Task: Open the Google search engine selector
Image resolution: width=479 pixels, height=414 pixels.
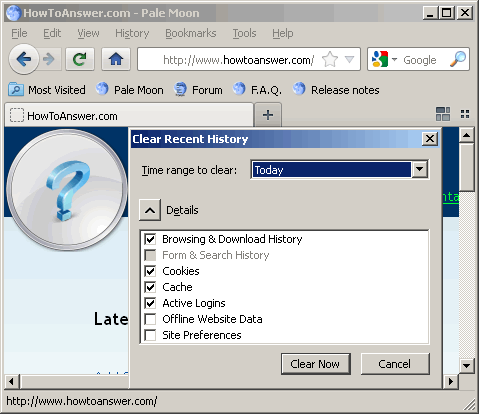Action: coord(384,59)
